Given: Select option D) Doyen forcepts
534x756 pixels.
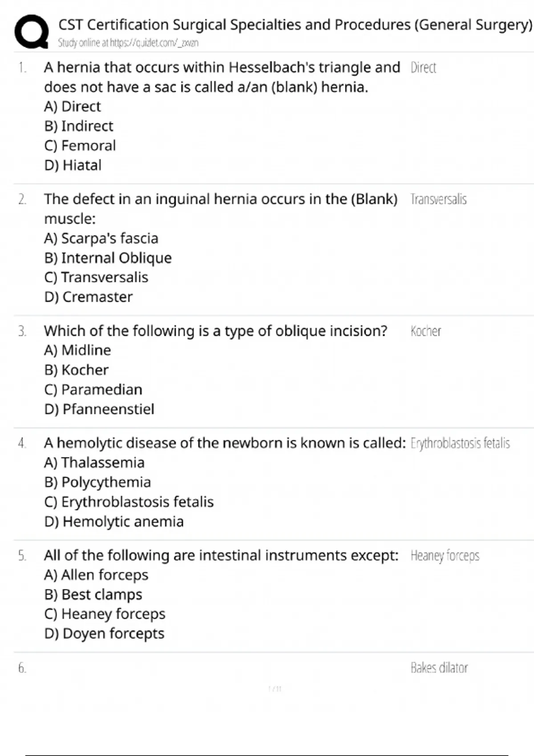Looking at the screenshot, I should [x=104, y=633].
